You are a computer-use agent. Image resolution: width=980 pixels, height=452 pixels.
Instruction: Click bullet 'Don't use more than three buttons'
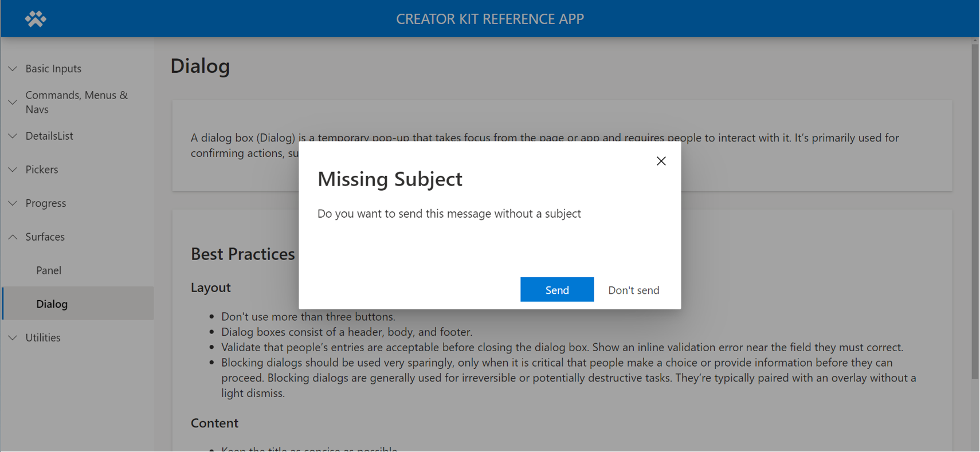pos(308,316)
